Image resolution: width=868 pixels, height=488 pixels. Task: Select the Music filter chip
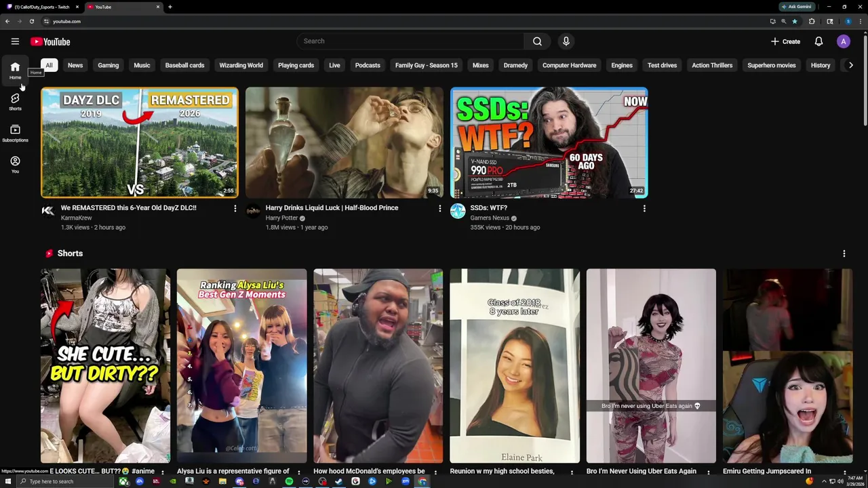[x=142, y=65]
